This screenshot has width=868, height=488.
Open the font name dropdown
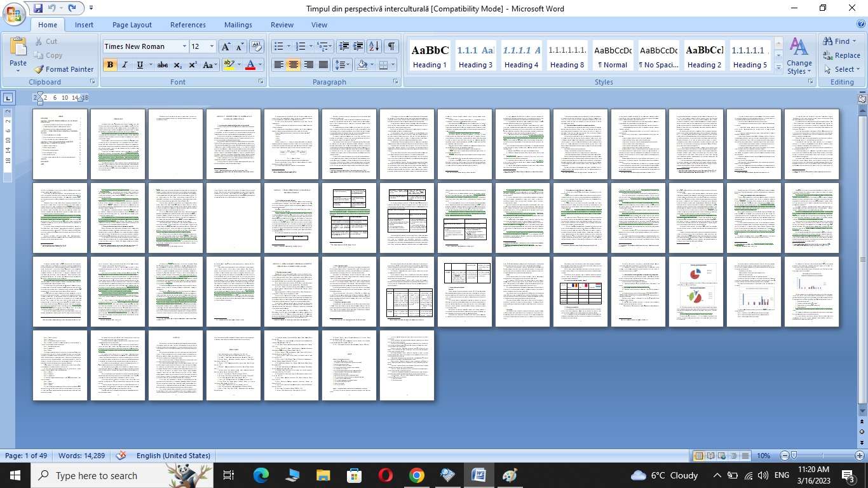pos(184,46)
